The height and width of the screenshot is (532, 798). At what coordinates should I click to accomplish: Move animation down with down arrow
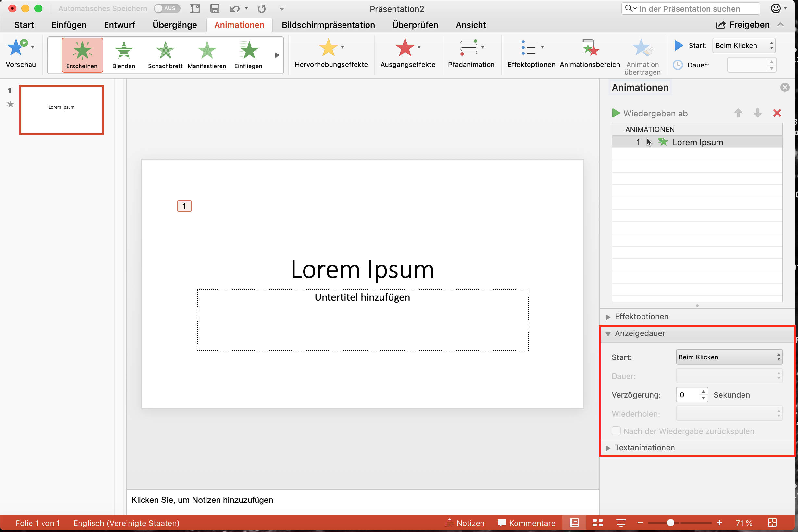click(x=757, y=113)
